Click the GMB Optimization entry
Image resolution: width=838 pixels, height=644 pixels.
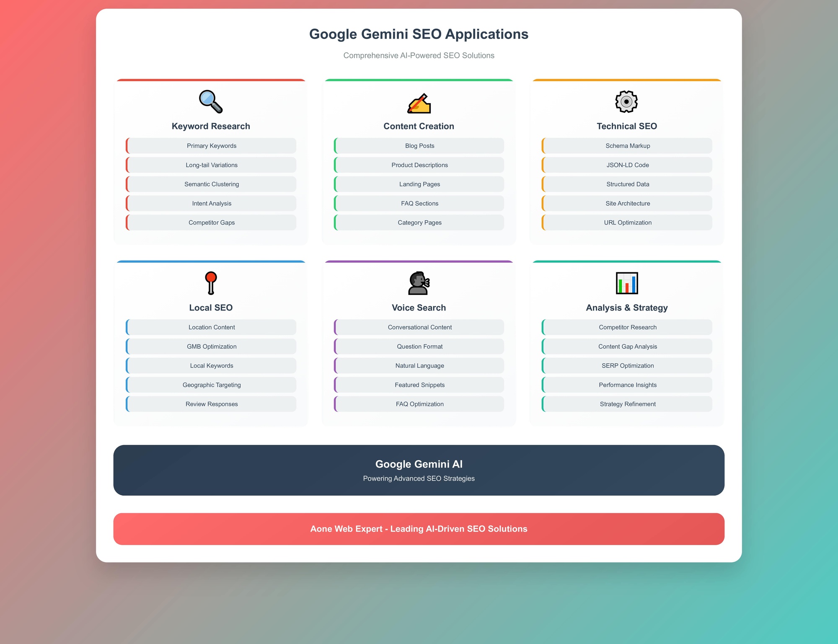(211, 347)
